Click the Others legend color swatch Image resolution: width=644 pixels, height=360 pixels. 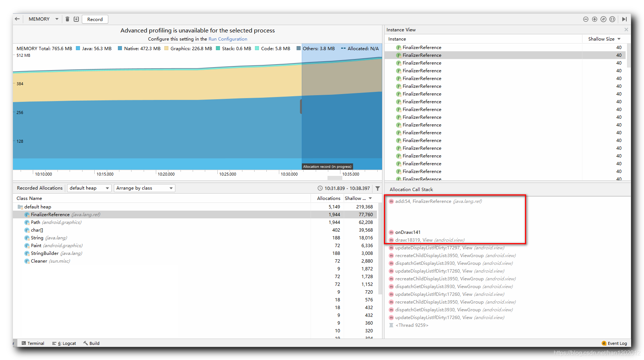point(299,48)
